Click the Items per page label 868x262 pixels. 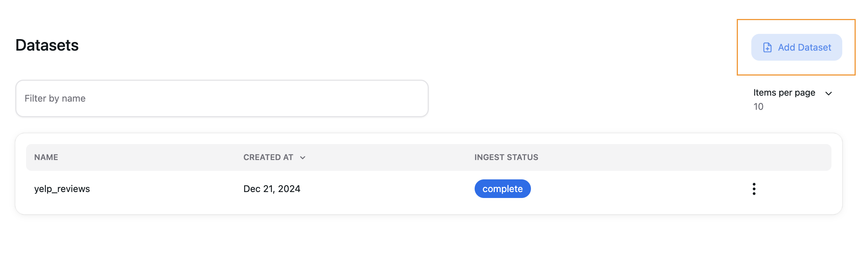pos(783,93)
